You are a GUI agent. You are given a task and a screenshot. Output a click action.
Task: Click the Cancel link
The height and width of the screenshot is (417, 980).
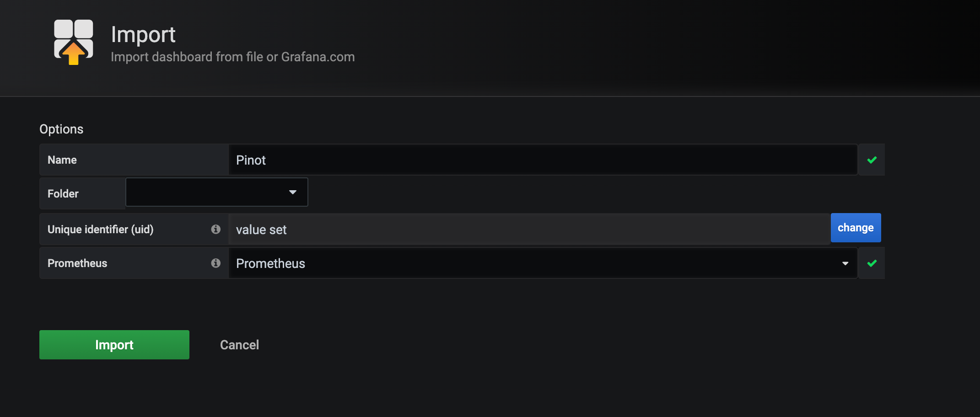(x=239, y=345)
